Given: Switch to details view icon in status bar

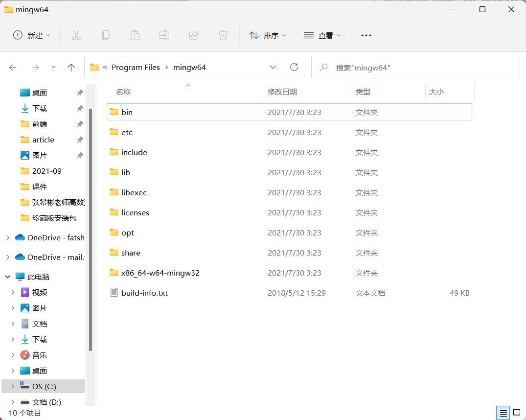Looking at the screenshot, I should point(503,413).
